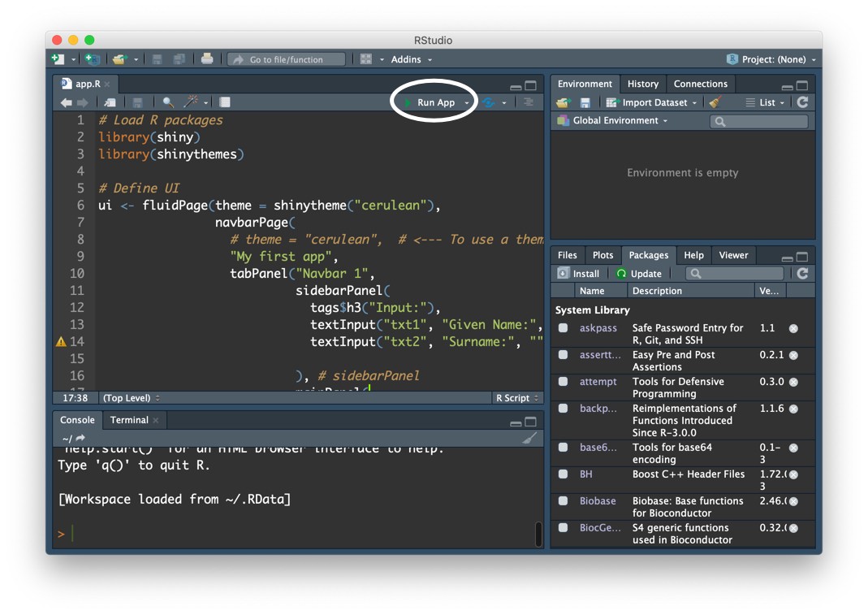Click the blue publish icon

point(488,102)
